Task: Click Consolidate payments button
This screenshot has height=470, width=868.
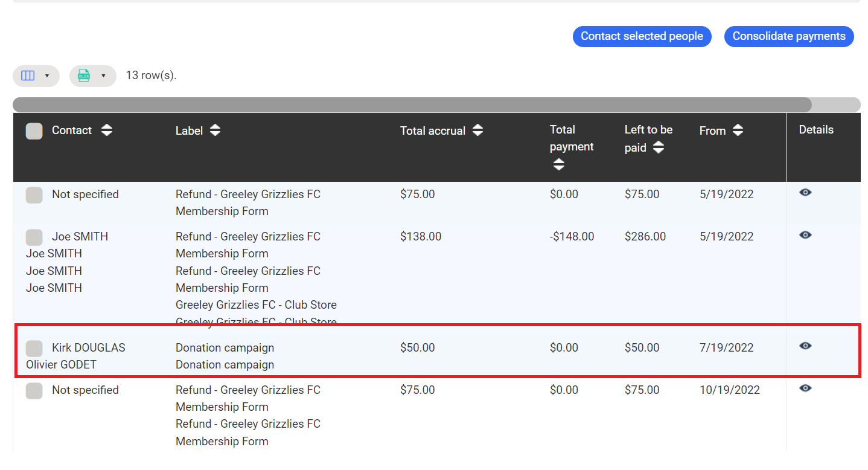Action: (x=788, y=36)
